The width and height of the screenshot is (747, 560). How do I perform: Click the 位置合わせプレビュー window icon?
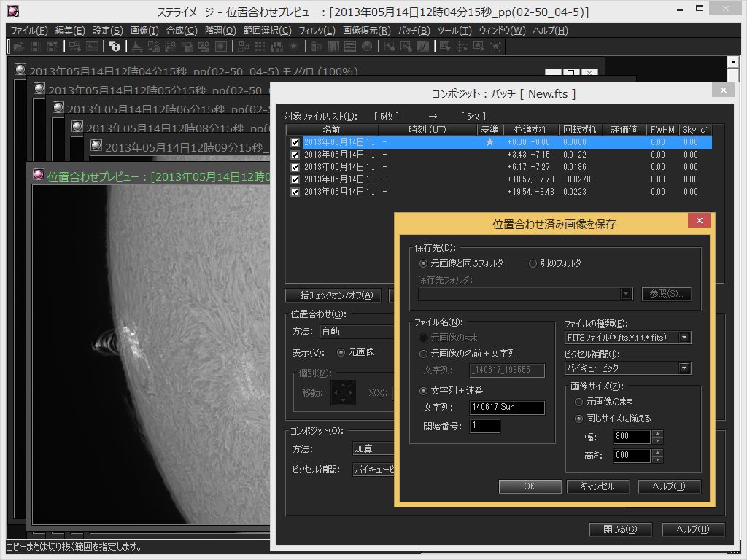39,175
